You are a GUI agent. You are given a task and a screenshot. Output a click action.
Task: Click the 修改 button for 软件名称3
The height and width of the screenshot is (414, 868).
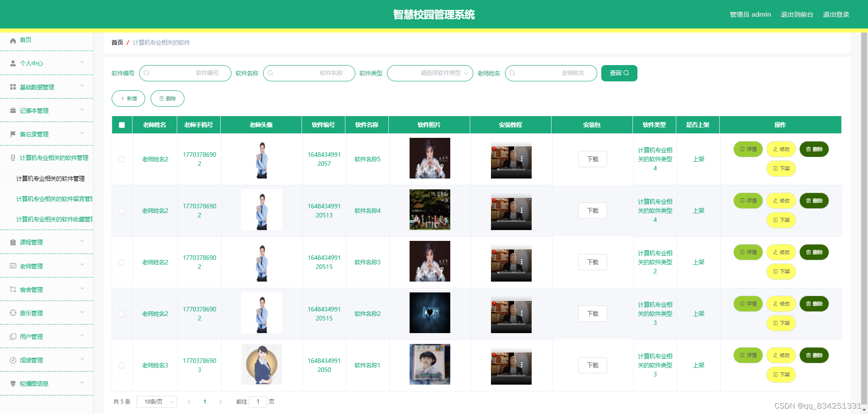(x=781, y=252)
